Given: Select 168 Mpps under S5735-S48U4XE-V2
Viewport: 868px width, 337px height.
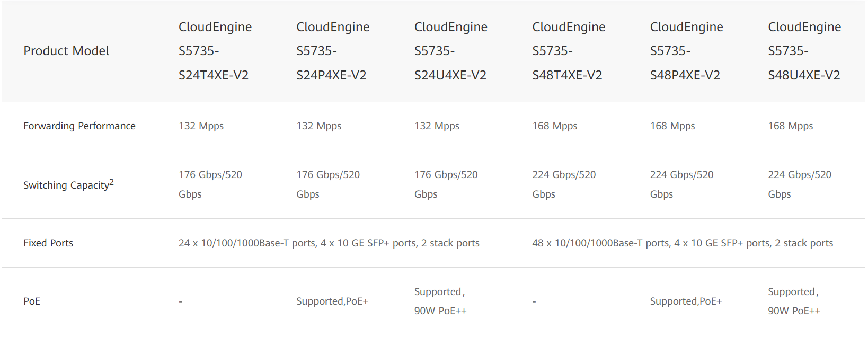Looking at the screenshot, I should click(x=790, y=126).
